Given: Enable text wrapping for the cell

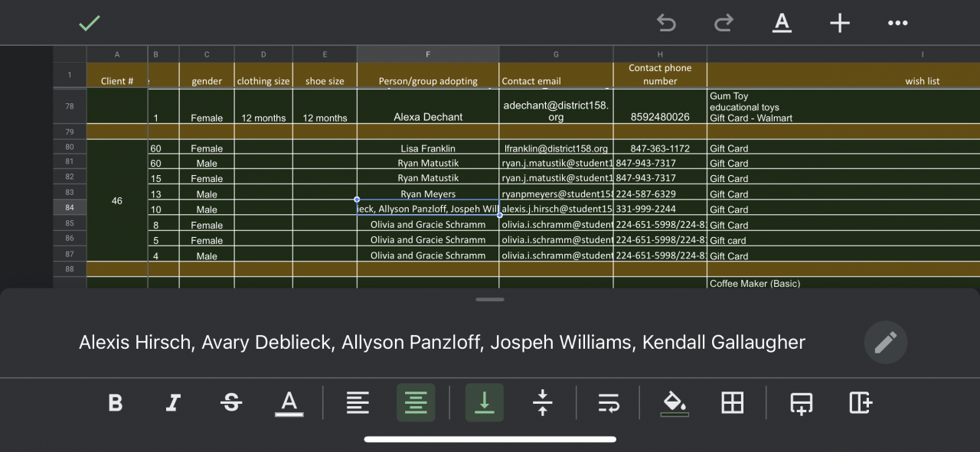Looking at the screenshot, I should point(609,402).
